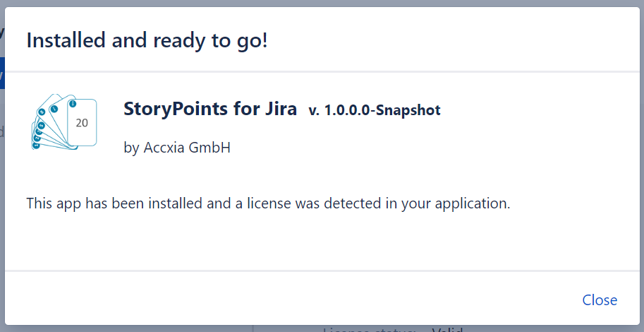This screenshot has width=644, height=332.
Task: Close the installation confirmation dialog
Action: 600,300
